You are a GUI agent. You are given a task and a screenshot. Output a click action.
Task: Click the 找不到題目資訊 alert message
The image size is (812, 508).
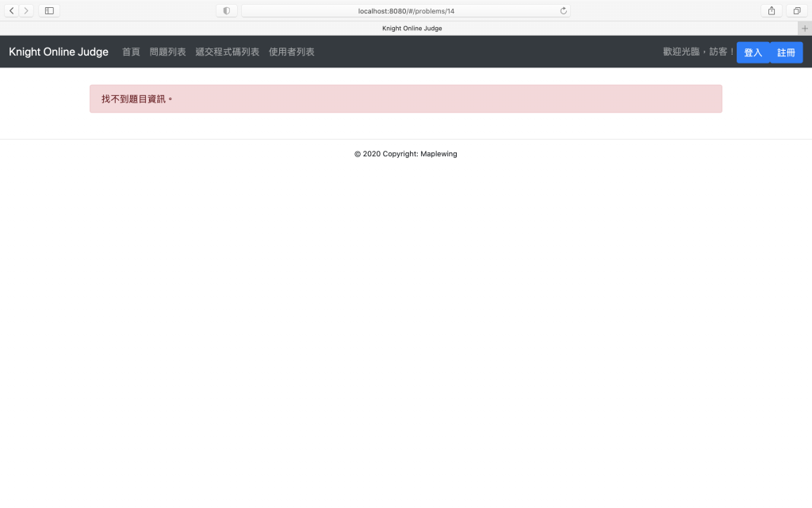point(406,98)
